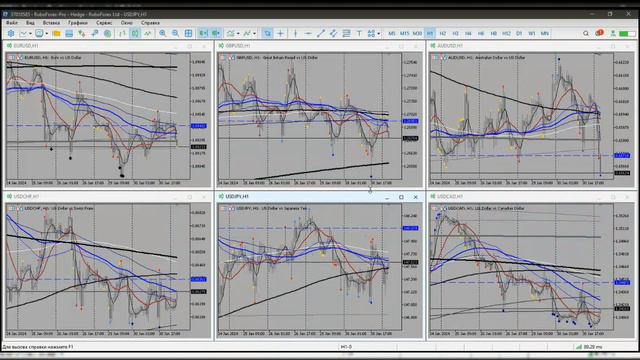The height and width of the screenshot is (360, 640).
Task: Switch chart to bar chart mode
Action: tap(122, 33)
